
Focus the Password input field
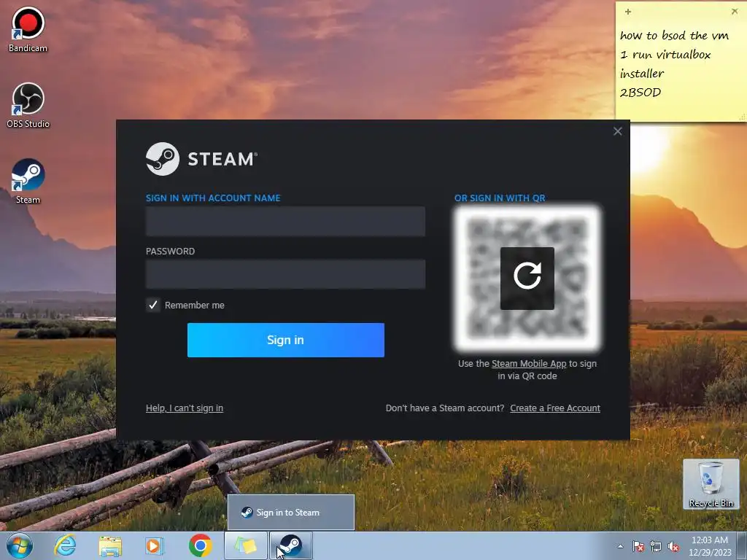(285, 274)
